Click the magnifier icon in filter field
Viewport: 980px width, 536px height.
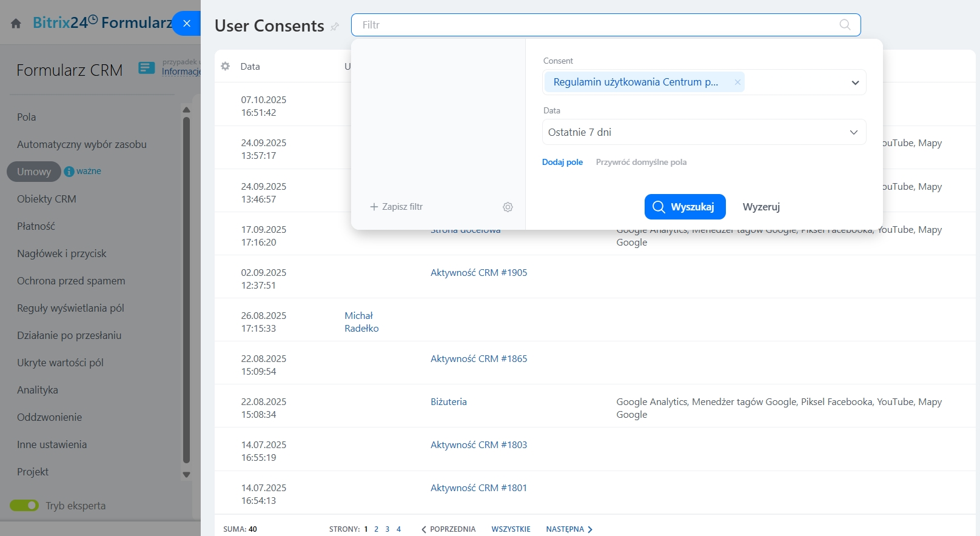pos(845,25)
